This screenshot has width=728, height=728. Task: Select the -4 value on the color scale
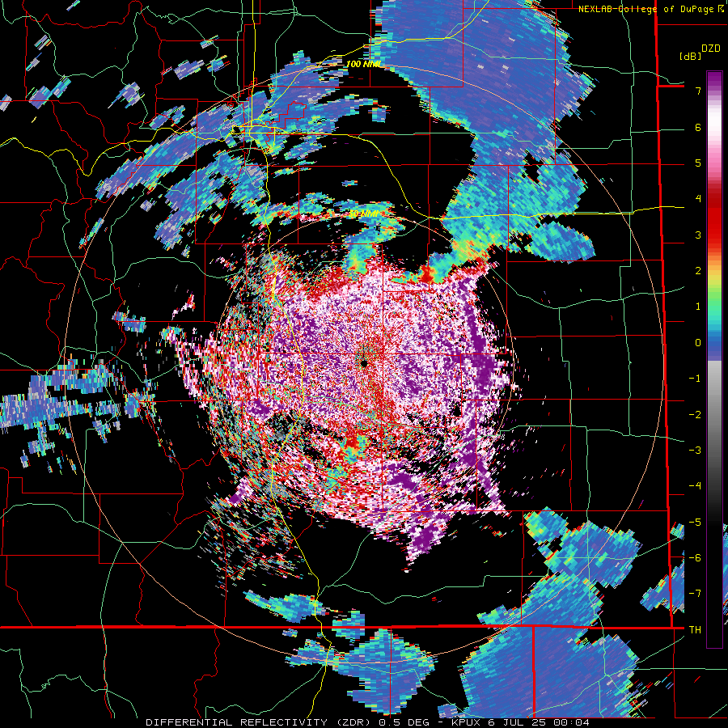[x=695, y=486]
